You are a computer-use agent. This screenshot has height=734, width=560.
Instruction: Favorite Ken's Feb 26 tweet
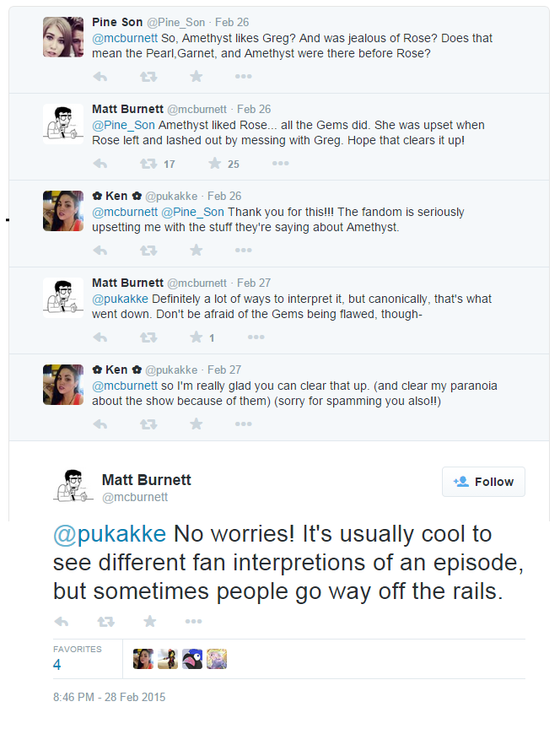pos(197,251)
